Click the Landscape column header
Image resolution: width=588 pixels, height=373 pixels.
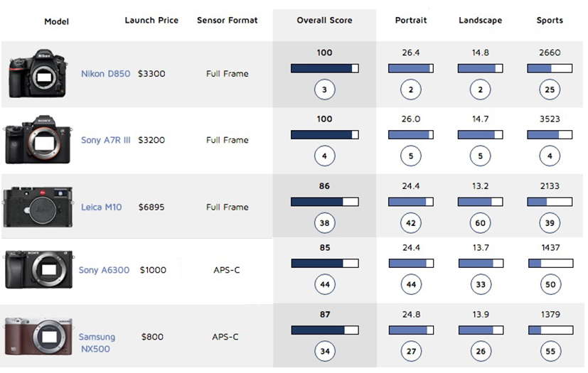click(480, 20)
